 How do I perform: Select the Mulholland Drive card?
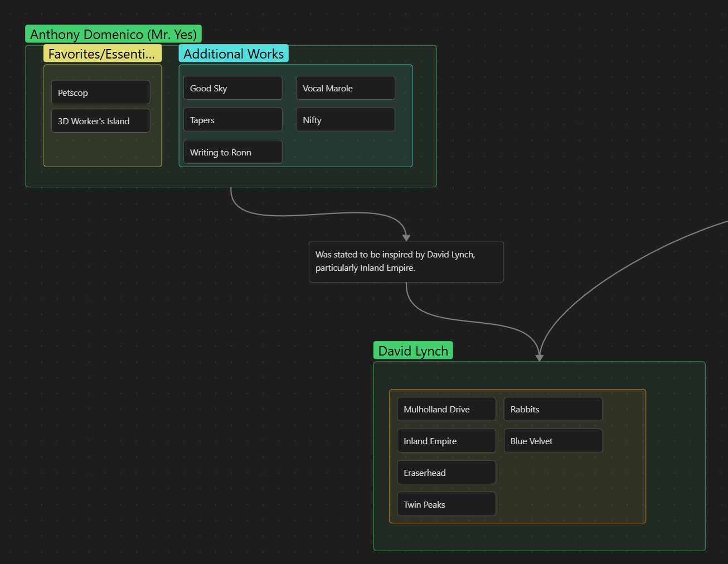(446, 409)
